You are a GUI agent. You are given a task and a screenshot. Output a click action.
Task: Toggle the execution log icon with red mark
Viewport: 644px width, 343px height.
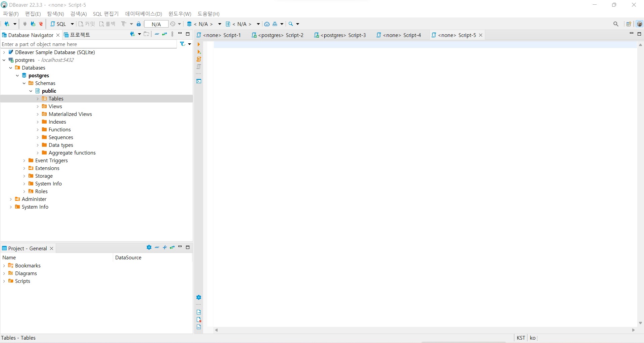[x=199, y=319]
